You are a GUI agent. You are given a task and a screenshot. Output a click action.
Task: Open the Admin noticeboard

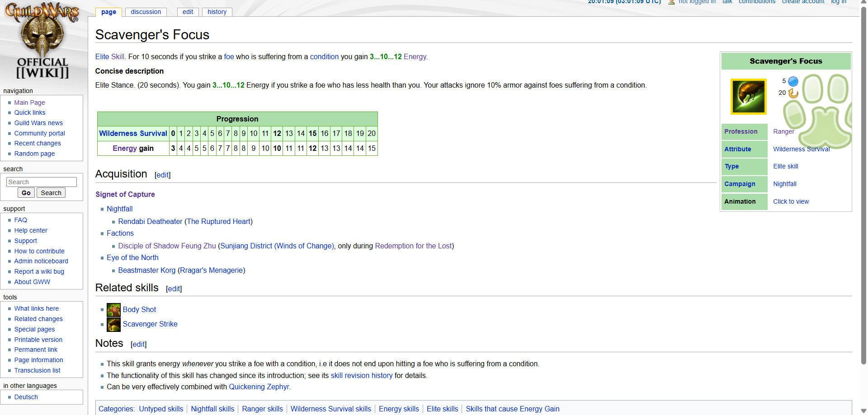tap(41, 261)
